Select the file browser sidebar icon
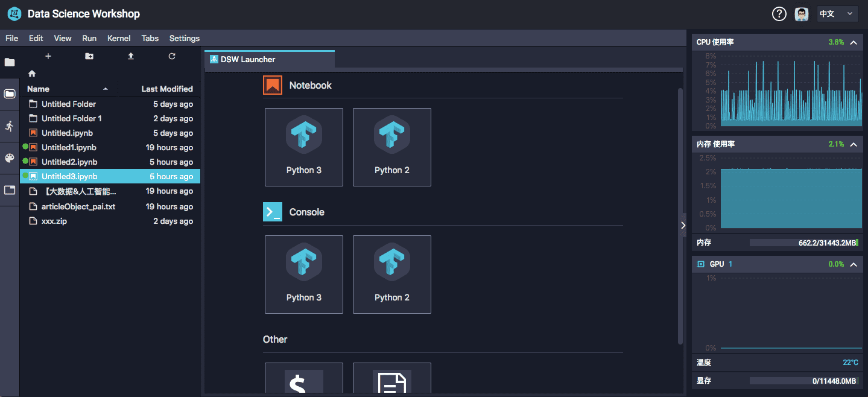The width and height of the screenshot is (868, 397). tap(10, 94)
